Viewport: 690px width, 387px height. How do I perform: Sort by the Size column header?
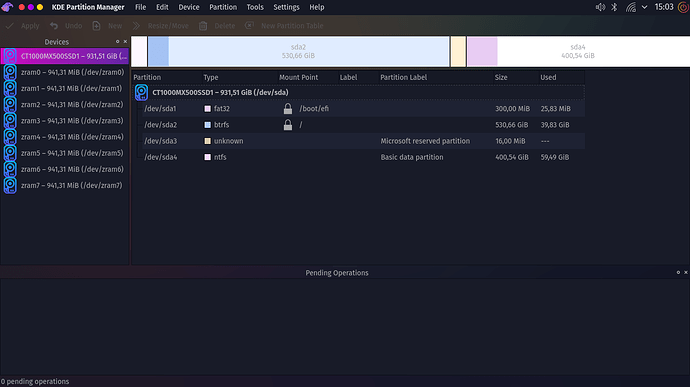[501, 77]
